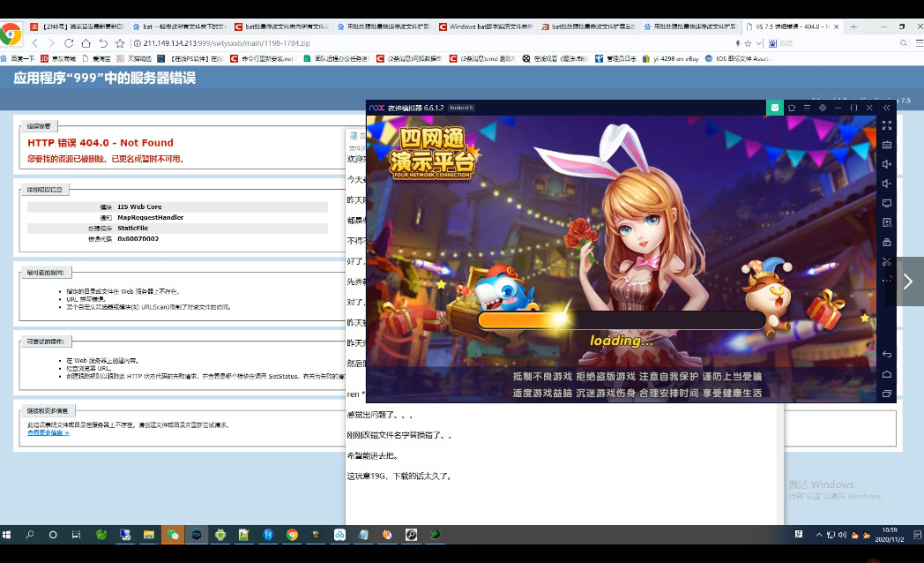Open 'IOS 图标文件 Assets' bookmark
This screenshot has width=924, height=563.
pos(738,58)
